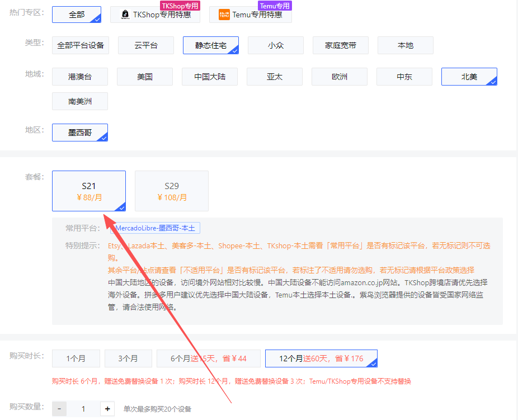Choose 全部 in hot zone filter
Image resolution: width=518 pixels, height=420 pixels.
coord(77,15)
